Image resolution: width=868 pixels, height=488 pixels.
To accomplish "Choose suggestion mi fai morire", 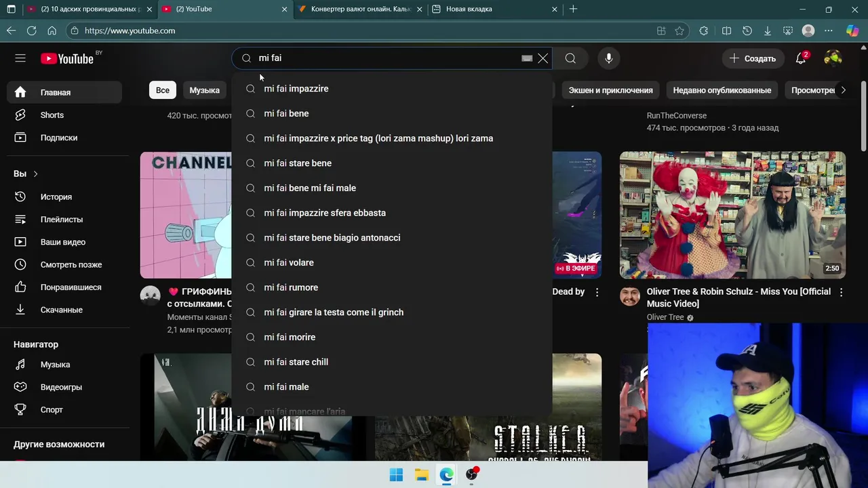I will (392, 338).
